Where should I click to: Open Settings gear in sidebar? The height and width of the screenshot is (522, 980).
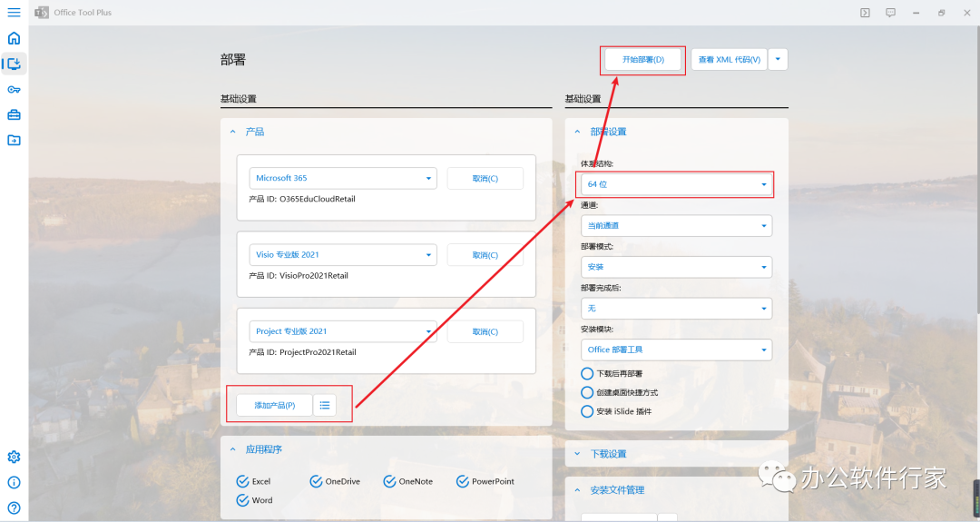point(14,457)
